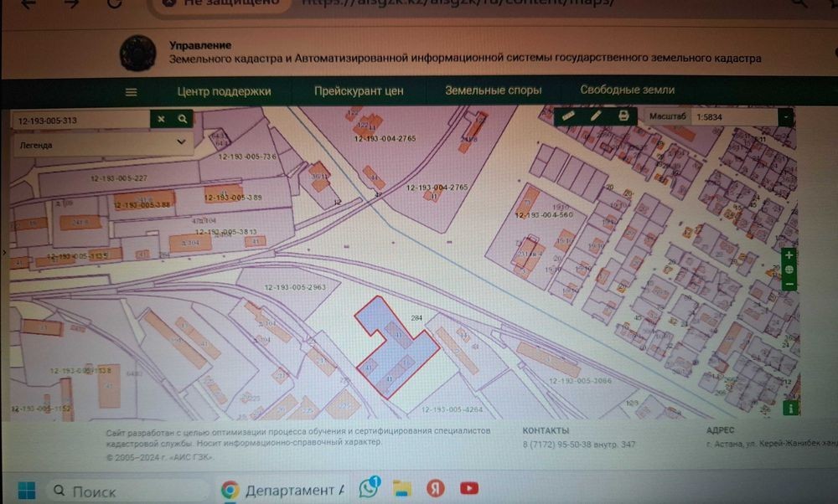Viewport: 838px width, 504px height.
Task: Open WhatsApp from the taskbar
Action: coord(369,487)
